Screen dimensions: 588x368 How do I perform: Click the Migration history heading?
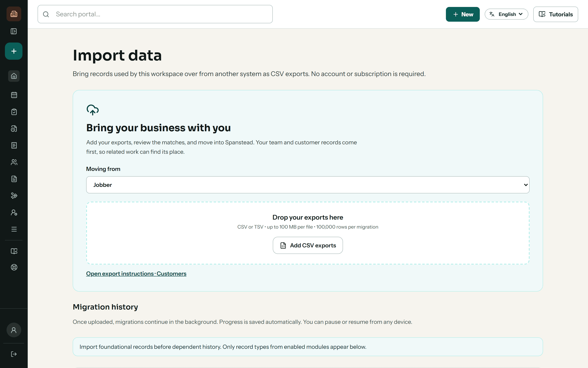tap(105, 307)
